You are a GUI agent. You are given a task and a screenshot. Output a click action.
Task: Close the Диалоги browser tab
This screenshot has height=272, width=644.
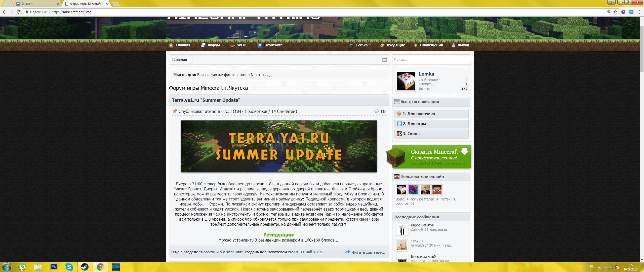(x=58, y=4)
